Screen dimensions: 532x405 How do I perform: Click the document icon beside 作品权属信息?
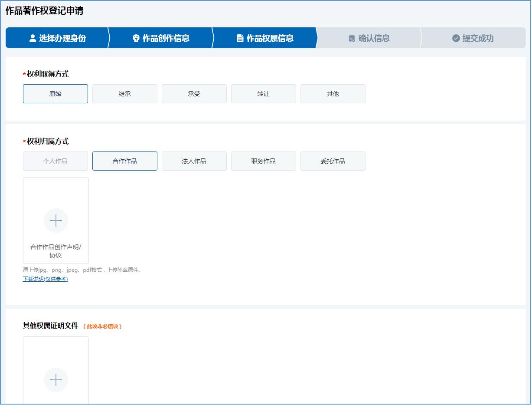tap(240, 38)
